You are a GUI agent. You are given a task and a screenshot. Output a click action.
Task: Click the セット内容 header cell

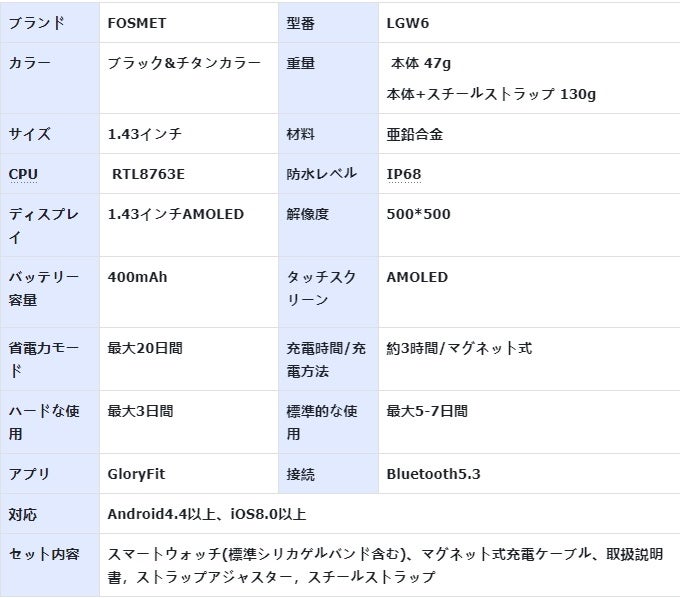(50, 565)
